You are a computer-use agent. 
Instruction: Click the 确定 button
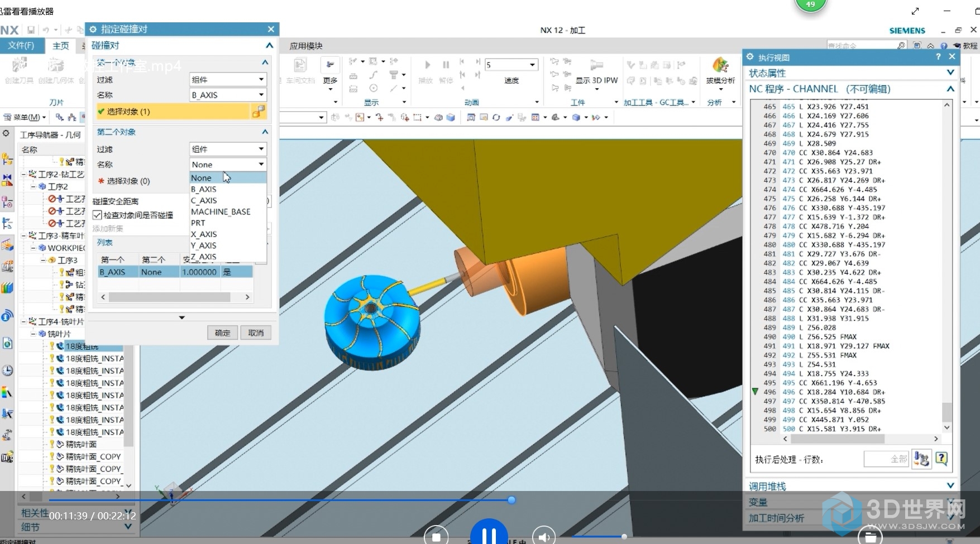coord(222,333)
